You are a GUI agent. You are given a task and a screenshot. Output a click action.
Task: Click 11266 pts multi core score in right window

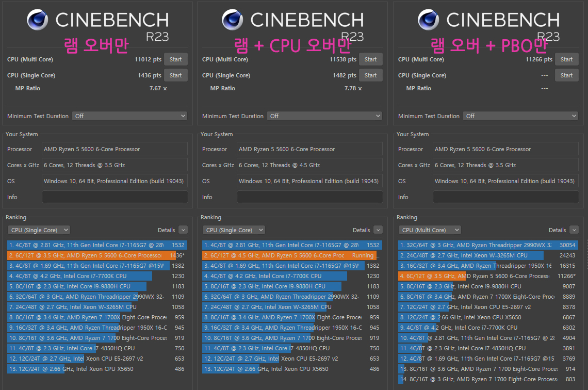click(x=539, y=59)
